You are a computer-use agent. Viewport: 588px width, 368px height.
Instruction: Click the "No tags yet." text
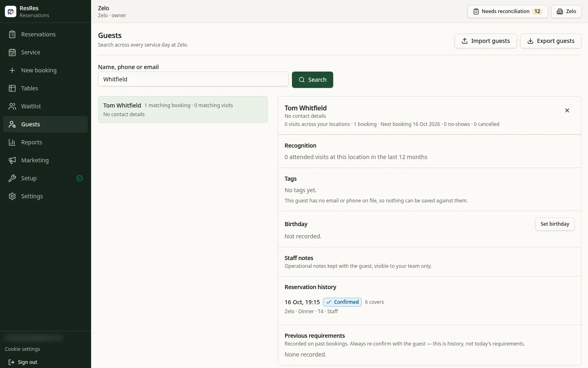[x=301, y=190]
